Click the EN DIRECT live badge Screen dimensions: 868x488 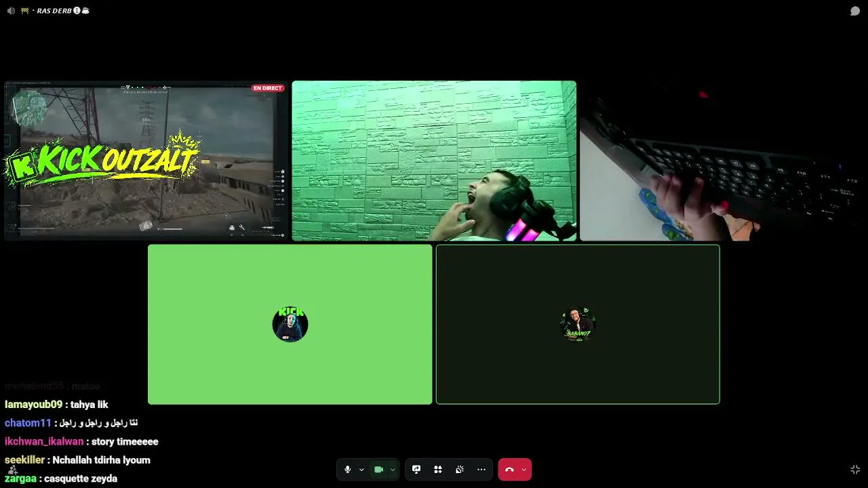pyautogui.click(x=267, y=88)
